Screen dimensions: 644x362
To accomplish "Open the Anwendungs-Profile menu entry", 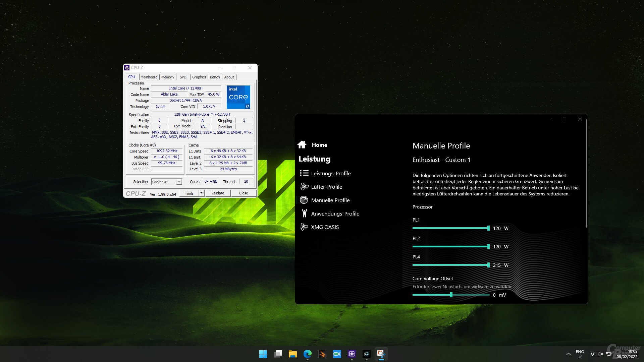I will pyautogui.click(x=335, y=214).
